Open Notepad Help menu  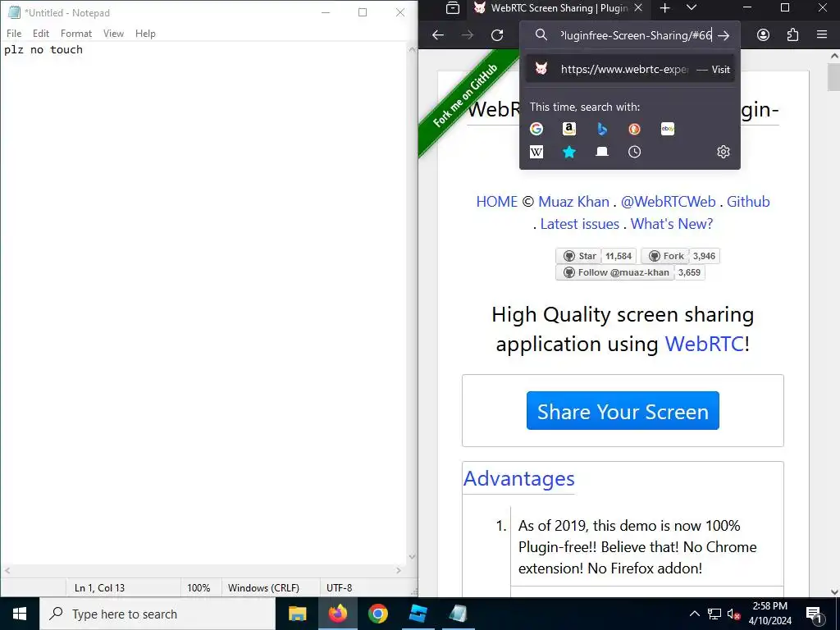coord(145,33)
